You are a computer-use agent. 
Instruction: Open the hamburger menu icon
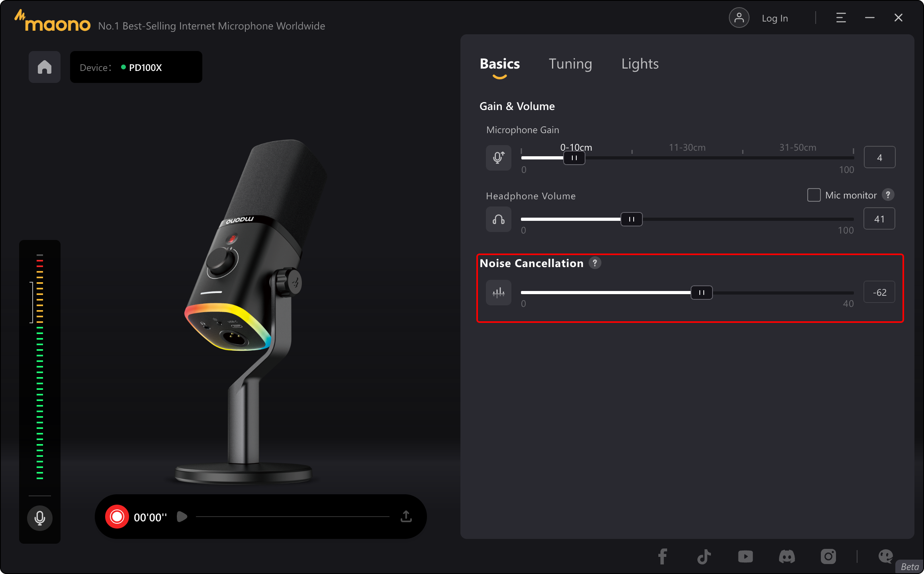pyautogui.click(x=841, y=18)
